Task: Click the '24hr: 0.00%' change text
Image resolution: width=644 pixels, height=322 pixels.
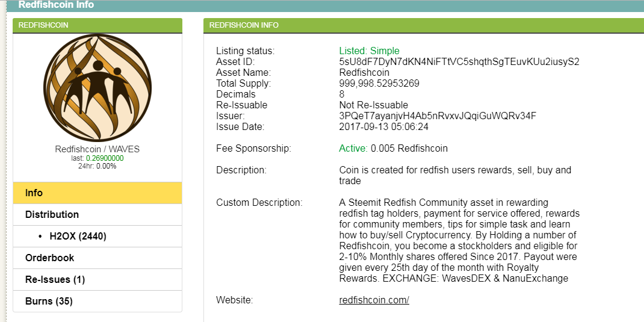Action: coord(98,166)
